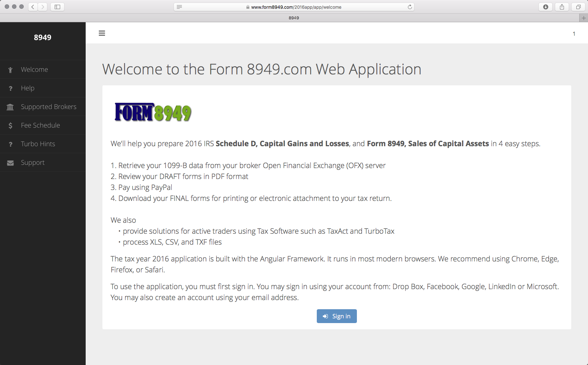588x365 pixels.
Task: Open Safari's Share button
Action: [562, 7]
